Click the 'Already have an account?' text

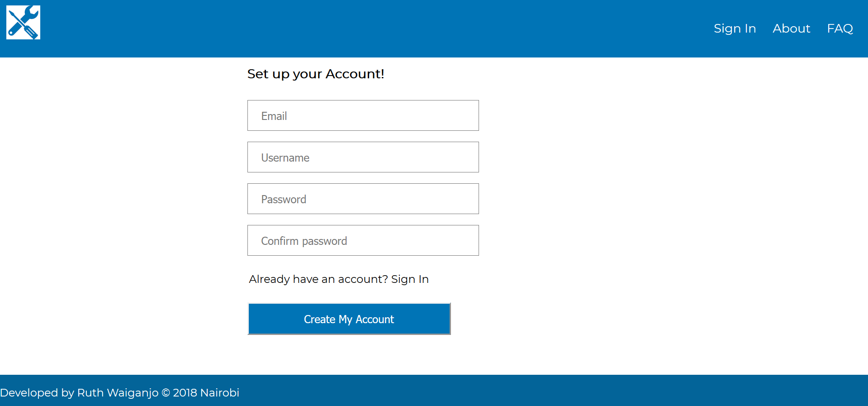pyautogui.click(x=318, y=279)
